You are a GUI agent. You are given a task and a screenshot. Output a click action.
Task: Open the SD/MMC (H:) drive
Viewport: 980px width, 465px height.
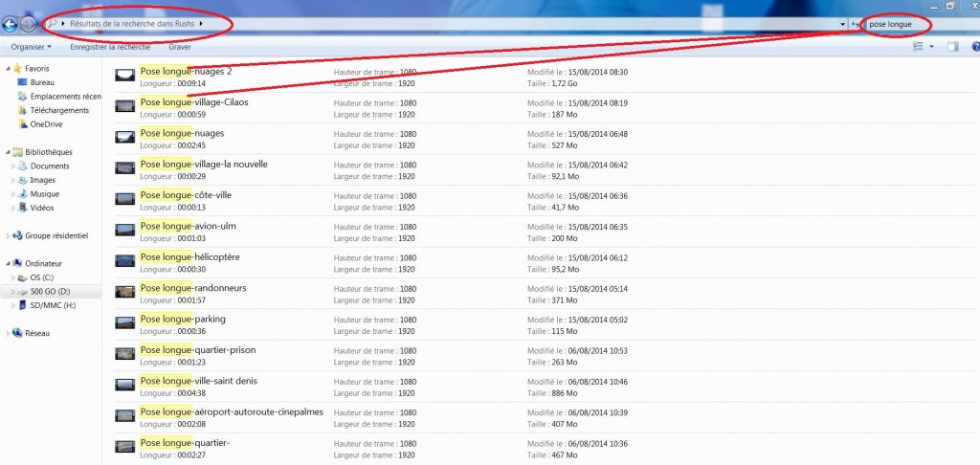point(53,305)
